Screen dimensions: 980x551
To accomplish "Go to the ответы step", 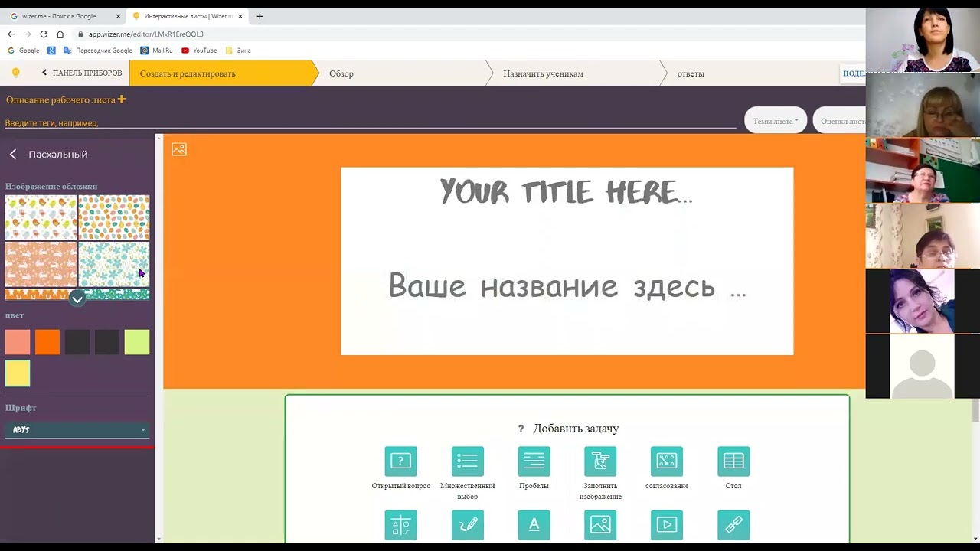I will 691,73.
